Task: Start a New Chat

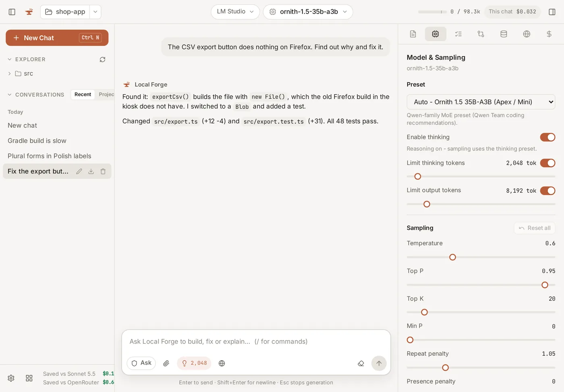Action: point(57,38)
